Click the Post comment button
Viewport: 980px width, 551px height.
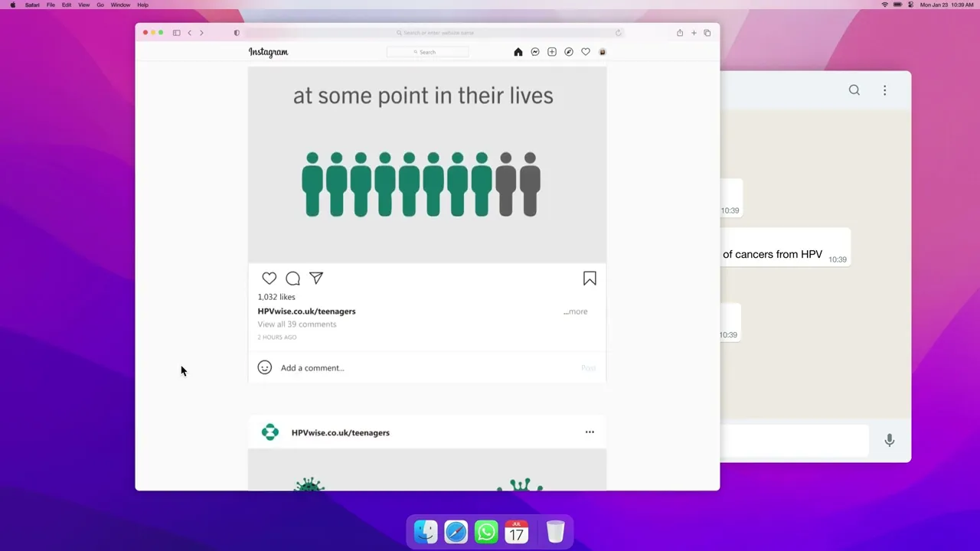(588, 368)
